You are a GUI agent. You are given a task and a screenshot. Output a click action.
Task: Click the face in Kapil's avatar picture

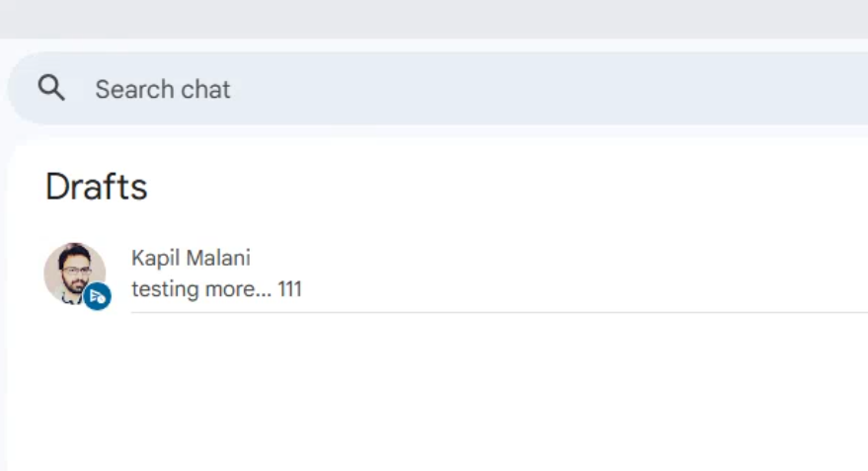(75, 267)
